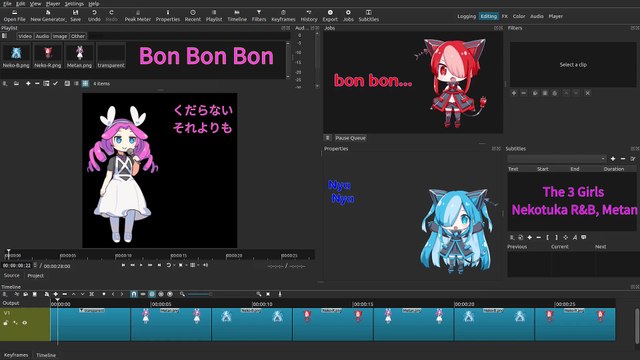Screen dimensions: 640x360
Task: Toggle scrub while dragging in timeline toolbar
Action: click(143, 294)
